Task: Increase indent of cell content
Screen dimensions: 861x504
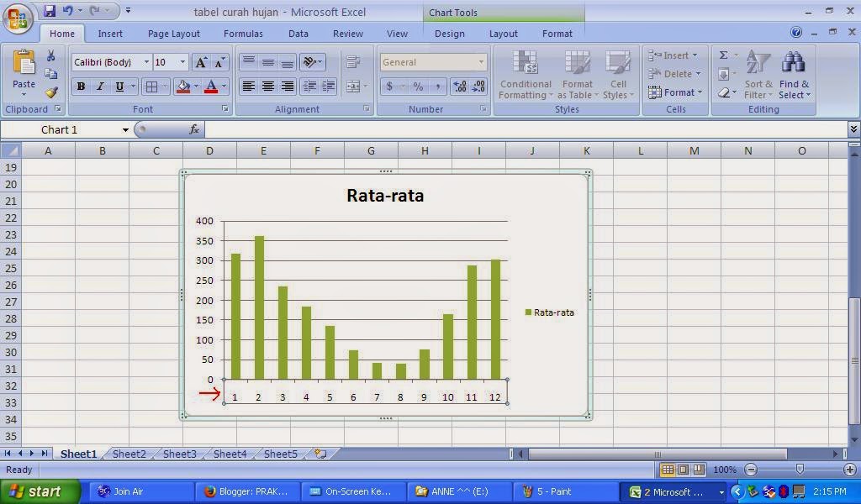Action: click(329, 87)
